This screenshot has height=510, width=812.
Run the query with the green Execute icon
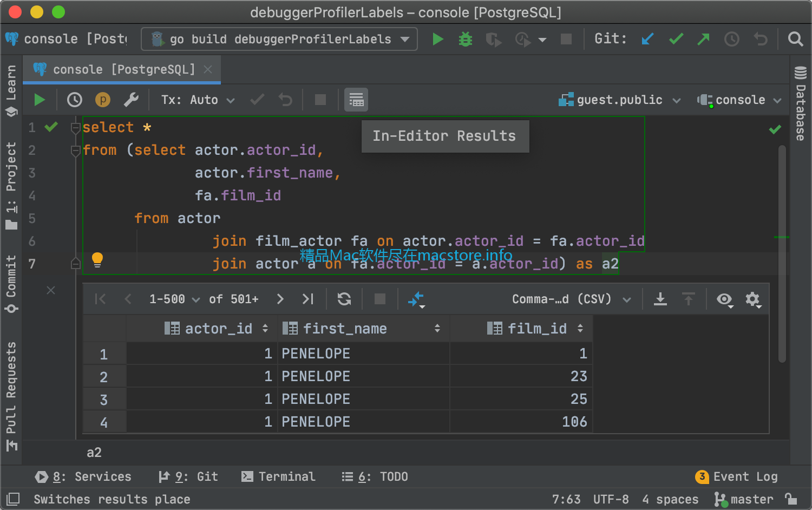click(x=39, y=100)
